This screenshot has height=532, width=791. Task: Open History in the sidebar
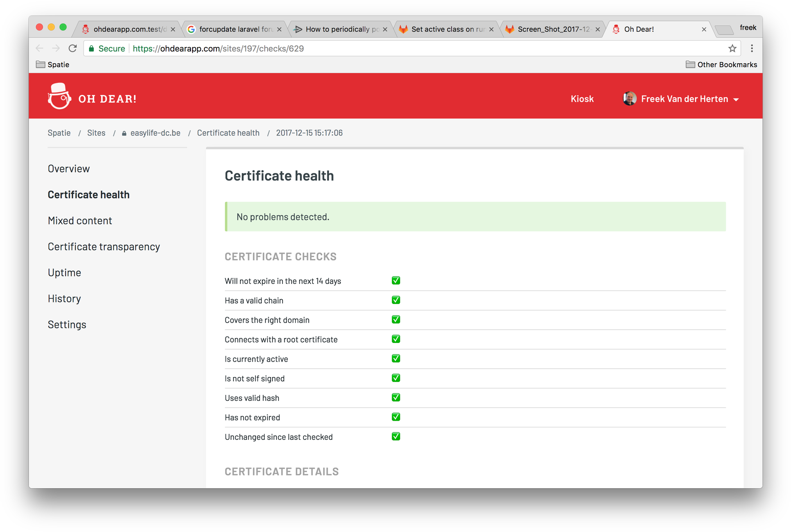64,298
